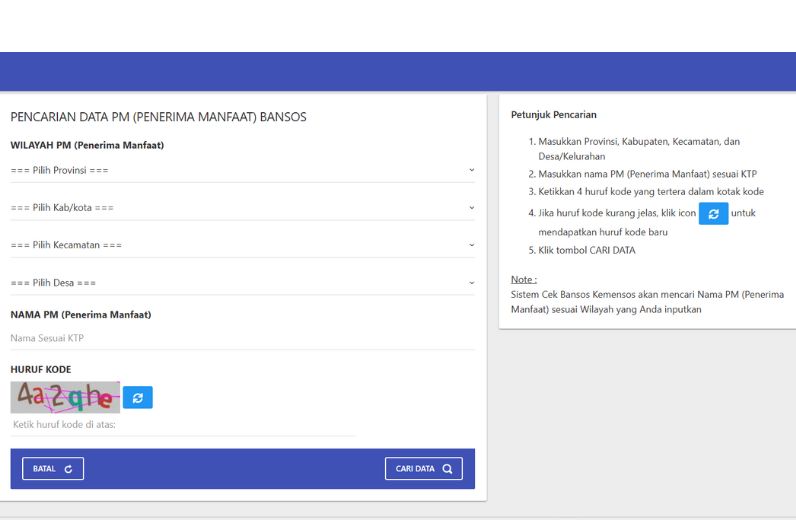
Task: Open the Pilih Provinsi dropdown
Action: (x=242, y=170)
